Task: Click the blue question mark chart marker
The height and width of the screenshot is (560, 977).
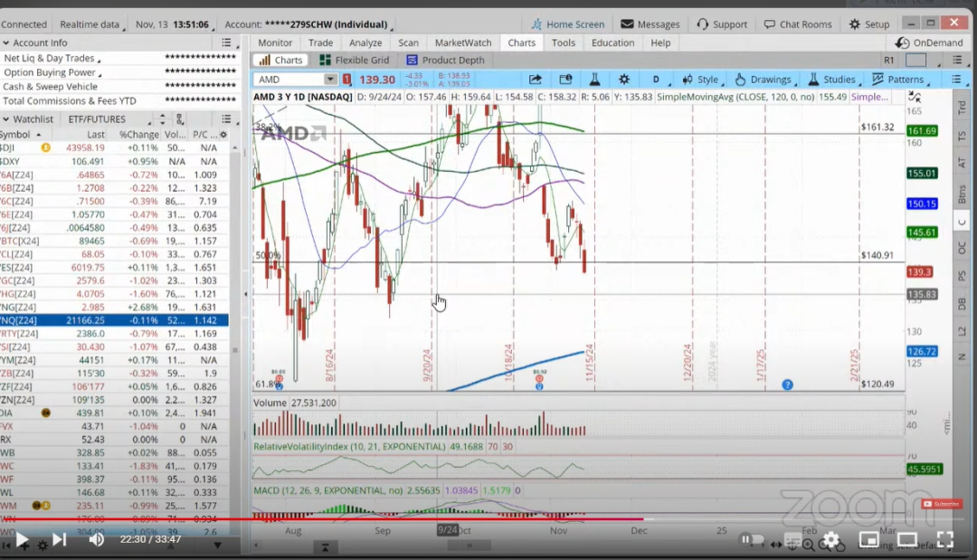Action: pyautogui.click(x=788, y=385)
